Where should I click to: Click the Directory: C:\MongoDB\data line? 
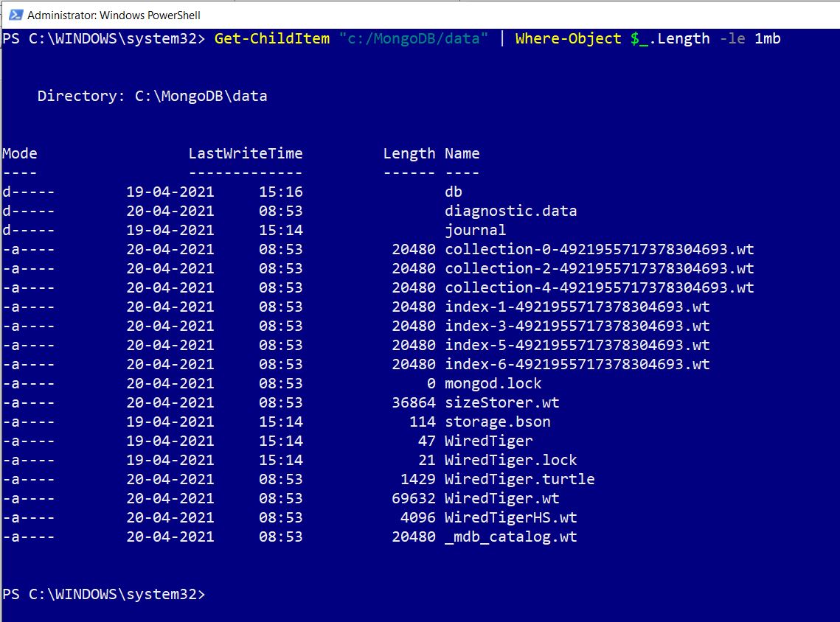[152, 96]
